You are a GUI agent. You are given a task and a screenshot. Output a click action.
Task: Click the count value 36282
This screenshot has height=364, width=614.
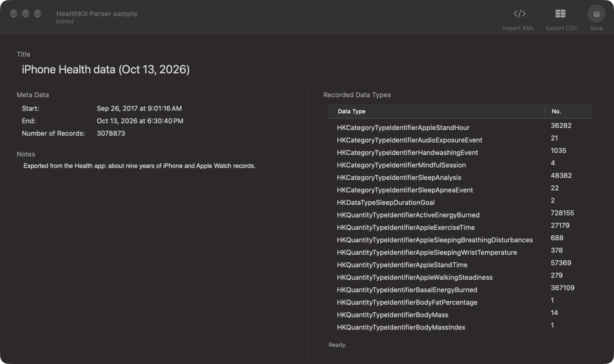[x=561, y=125]
